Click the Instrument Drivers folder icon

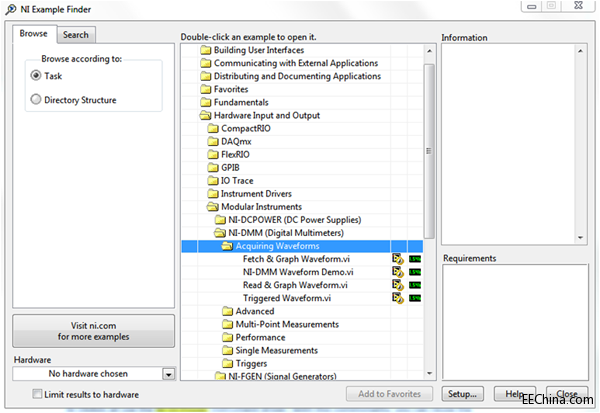213,194
